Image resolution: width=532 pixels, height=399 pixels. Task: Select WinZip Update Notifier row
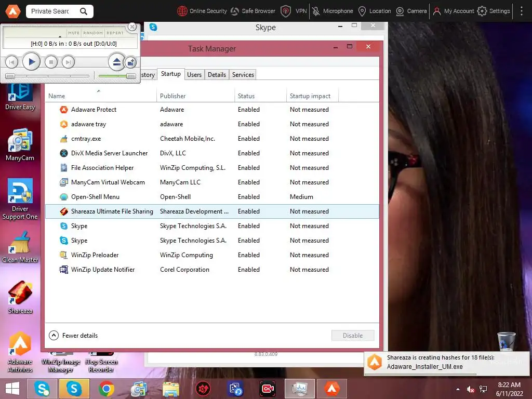point(212,270)
